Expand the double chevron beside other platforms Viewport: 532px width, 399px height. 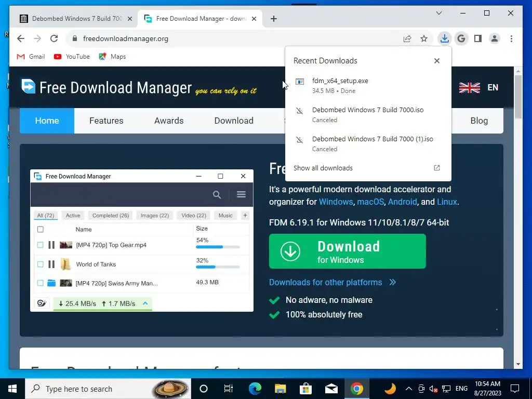coord(393,282)
